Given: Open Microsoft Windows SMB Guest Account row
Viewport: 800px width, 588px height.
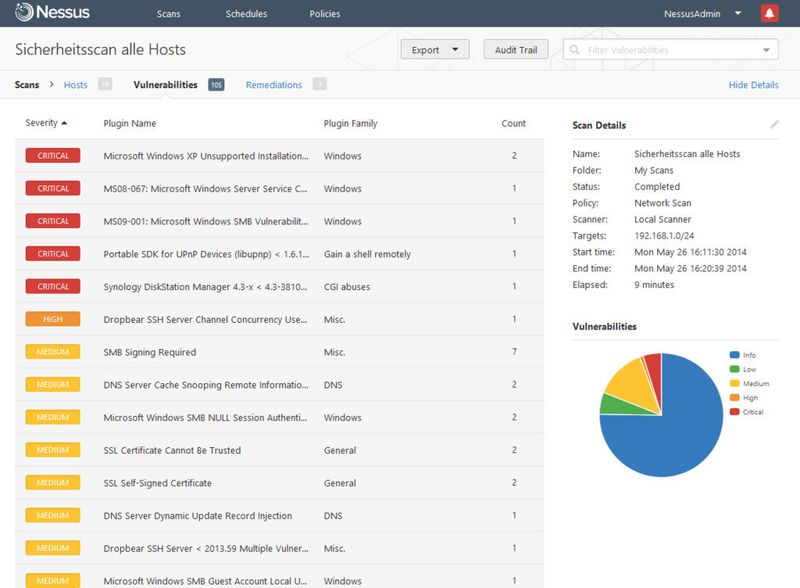Looking at the screenshot, I should 279,577.
